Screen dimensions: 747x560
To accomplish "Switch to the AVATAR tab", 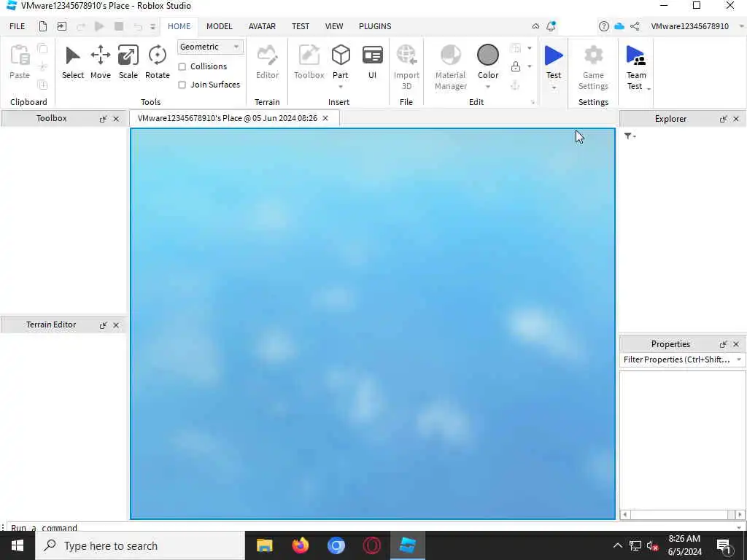I will pyautogui.click(x=262, y=26).
